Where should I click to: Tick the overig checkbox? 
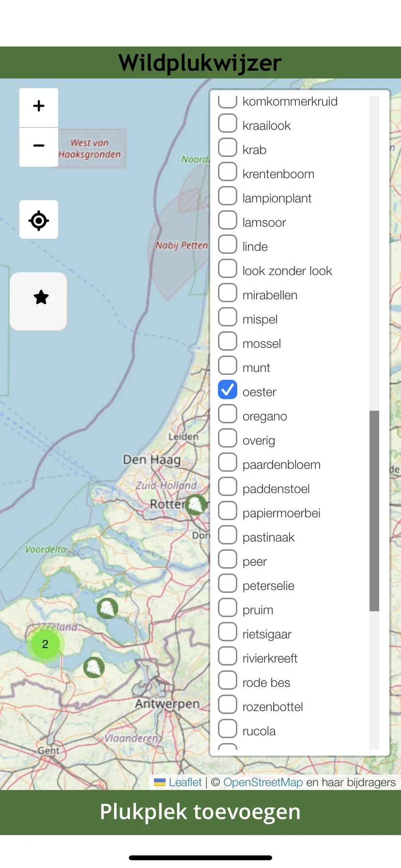[x=228, y=438]
